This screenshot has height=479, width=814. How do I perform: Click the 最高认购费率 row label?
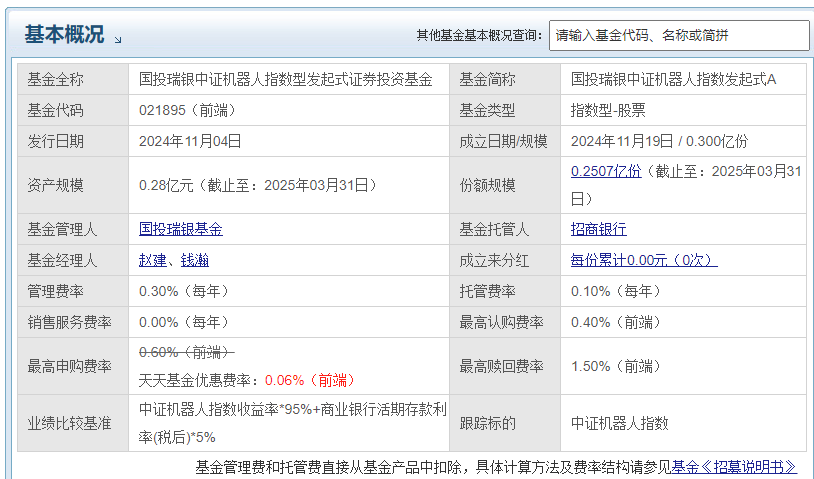[501, 322]
